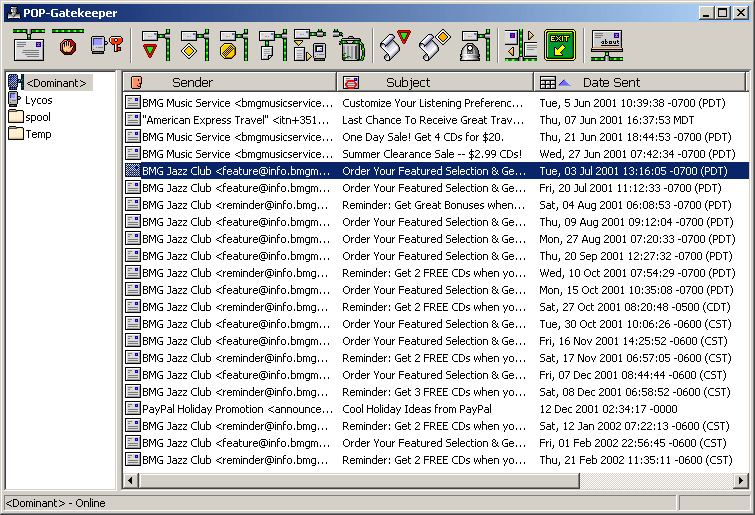The image size is (755, 515).
Task: Click the envelope with red triangle icon
Action: point(156,45)
